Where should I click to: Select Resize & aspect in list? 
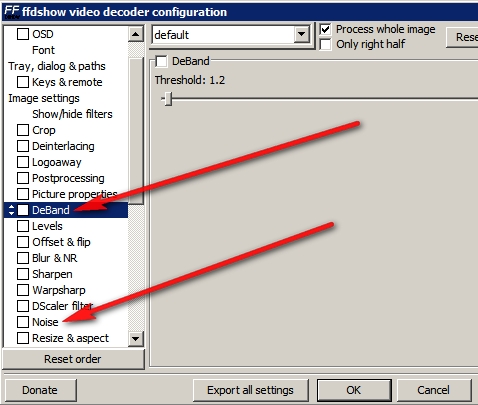[x=70, y=338]
